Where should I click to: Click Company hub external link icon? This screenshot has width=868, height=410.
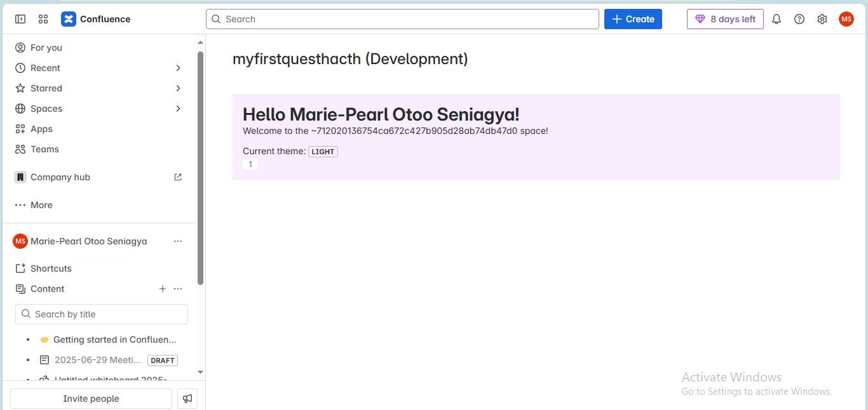(178, 177)
